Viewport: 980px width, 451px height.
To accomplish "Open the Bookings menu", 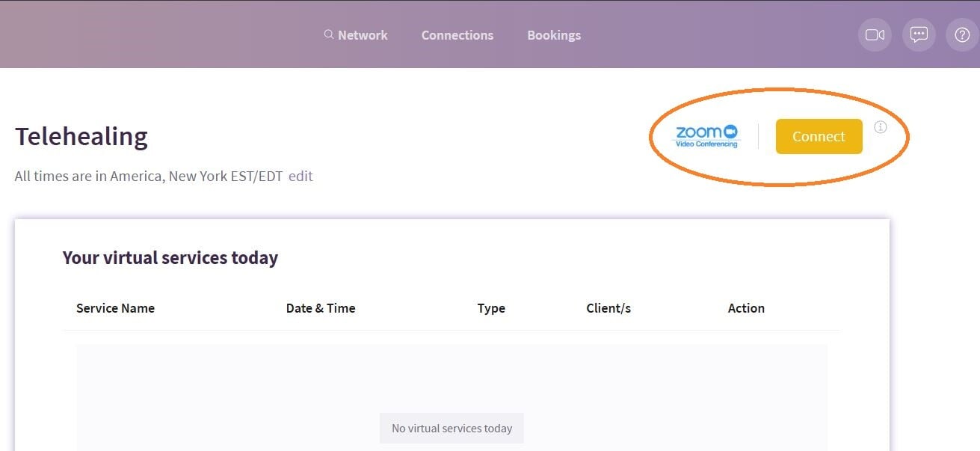I will (554, 35).
